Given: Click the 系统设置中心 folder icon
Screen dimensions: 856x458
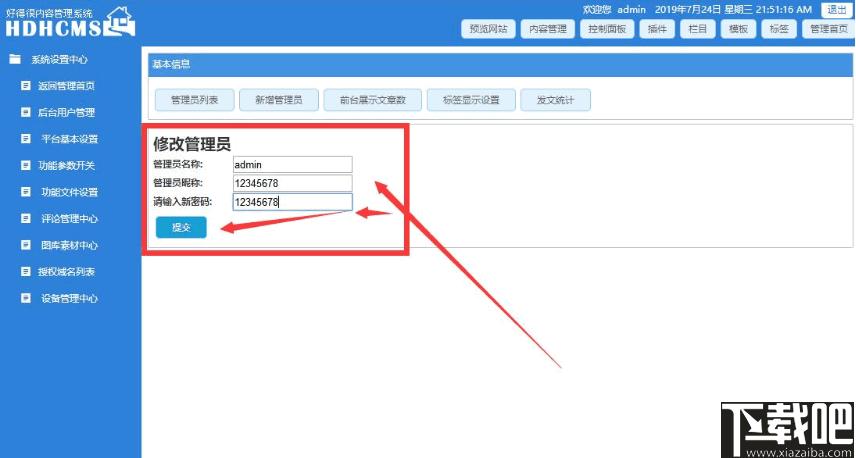Looking at the screenshot, I should pyautogui.click(x=15, y=59).
